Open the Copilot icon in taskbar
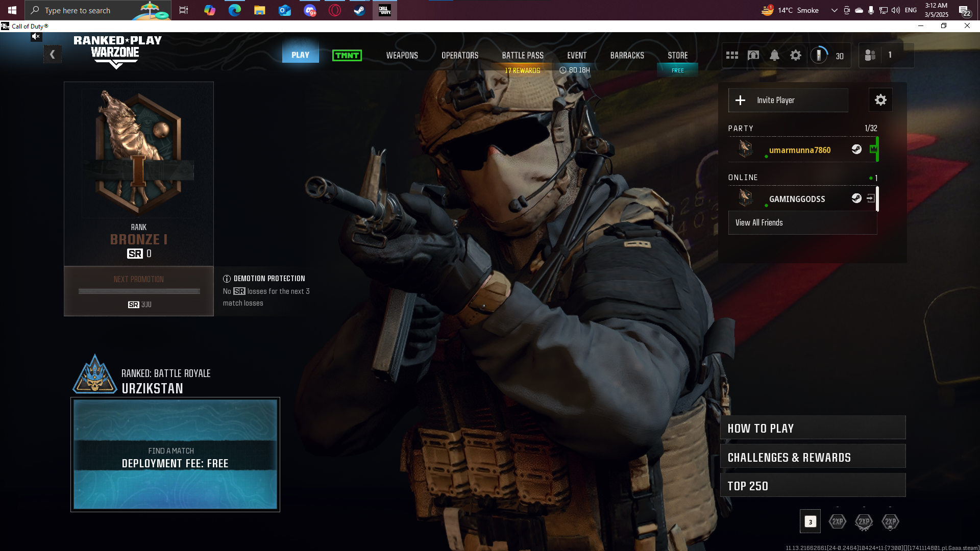 209,10
